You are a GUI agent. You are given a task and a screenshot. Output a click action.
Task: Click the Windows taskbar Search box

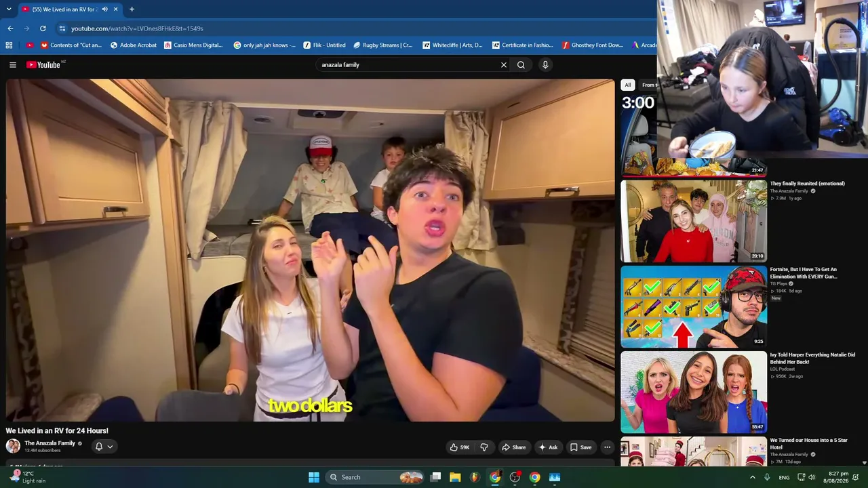(375, 477)
